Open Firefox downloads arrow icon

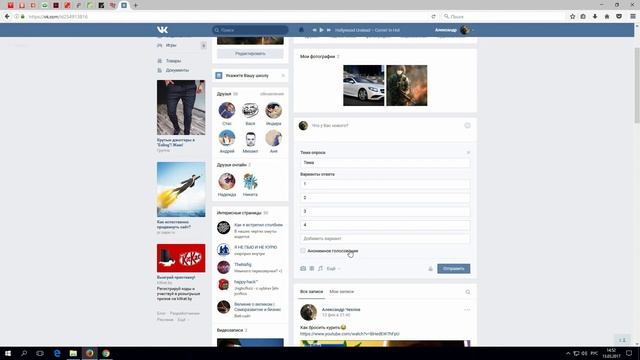(x=595, y=16)
